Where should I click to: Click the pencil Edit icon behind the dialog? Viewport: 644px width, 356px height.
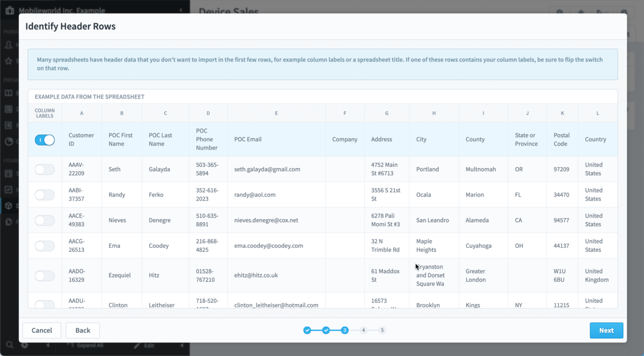pyautogui.click(x=137, y=346)
